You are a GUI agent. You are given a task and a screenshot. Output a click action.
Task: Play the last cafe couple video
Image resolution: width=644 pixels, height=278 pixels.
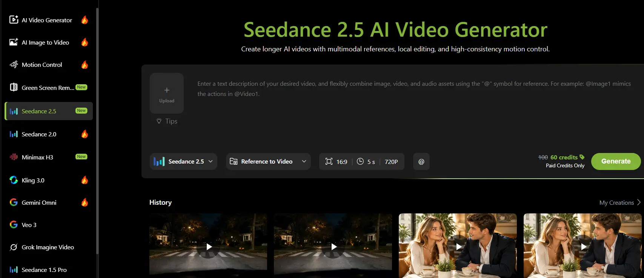[x=584, y=247]
